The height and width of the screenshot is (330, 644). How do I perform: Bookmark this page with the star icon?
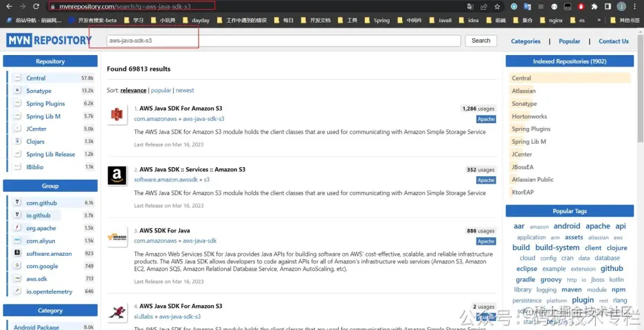click(498, 7)
